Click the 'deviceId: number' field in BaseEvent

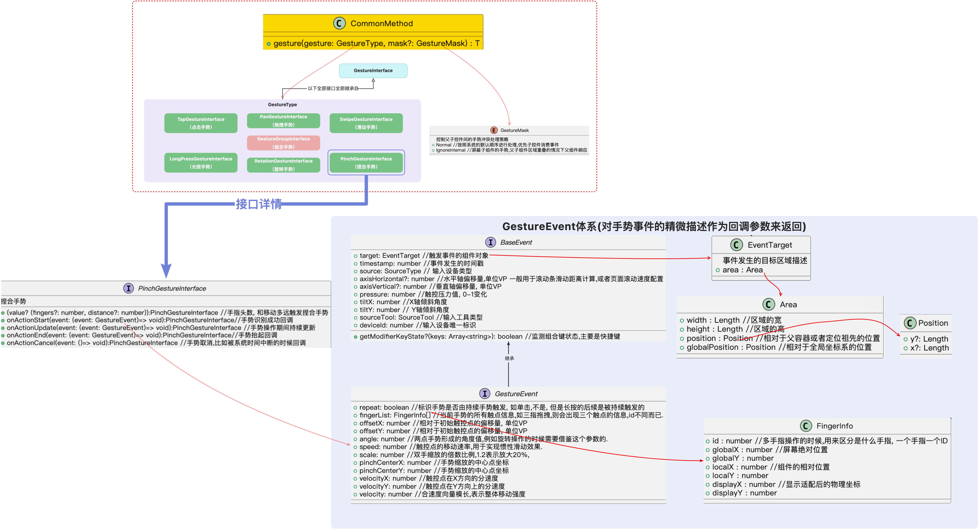click(415, 325)
